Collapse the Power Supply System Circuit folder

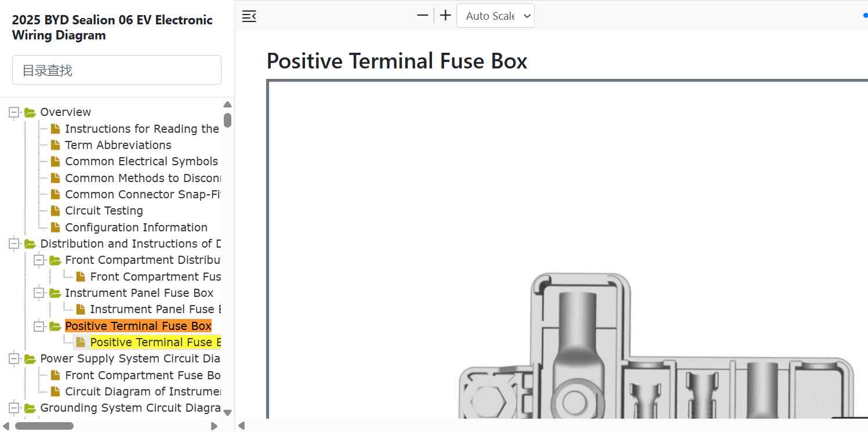tap(14, 360)
